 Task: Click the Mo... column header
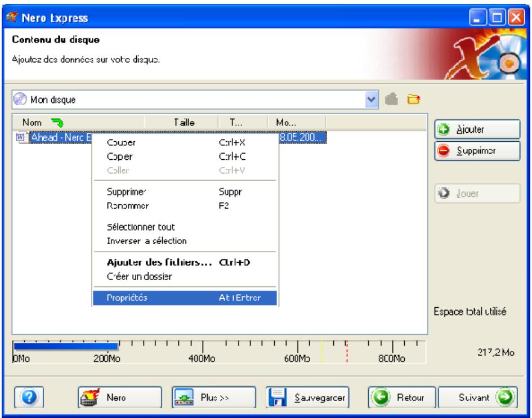click(x=297, y=123)
